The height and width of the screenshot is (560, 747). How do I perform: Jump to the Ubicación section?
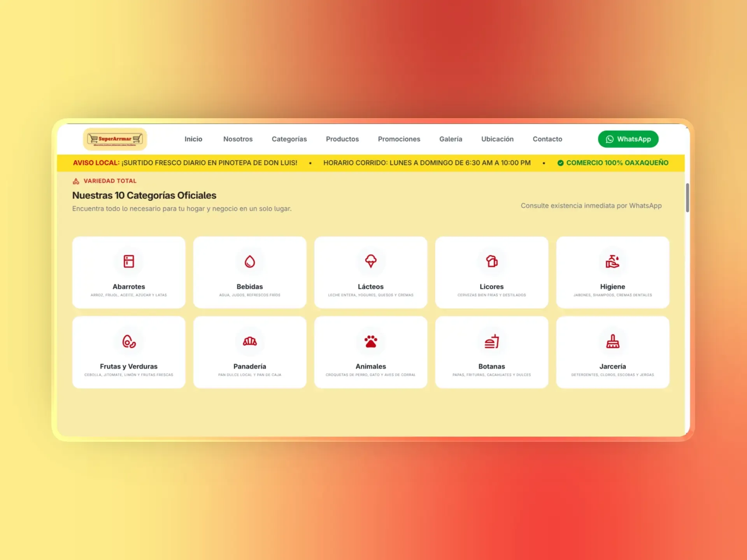click(x=497, y=139)
